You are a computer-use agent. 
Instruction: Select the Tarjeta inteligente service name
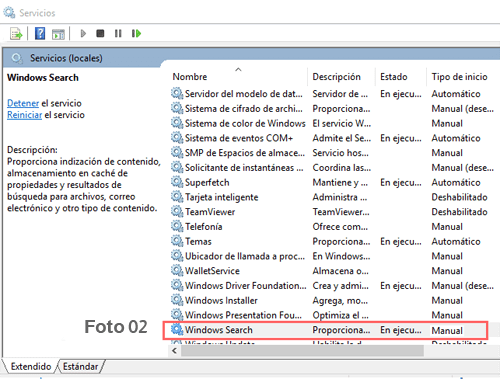click(222, 197)
